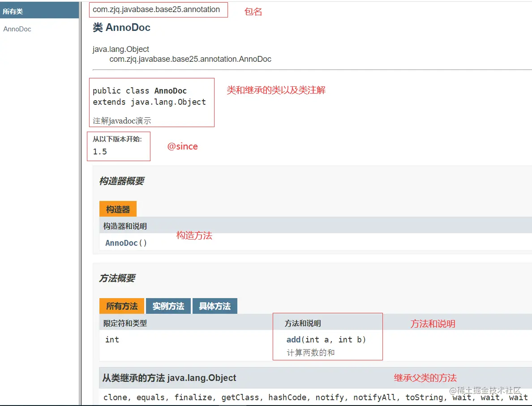The width and height of the screenshot is (532, 406).
Task: Click notifyAll in inherited methods
Action: pyautogui.click(x=374, y=397)
